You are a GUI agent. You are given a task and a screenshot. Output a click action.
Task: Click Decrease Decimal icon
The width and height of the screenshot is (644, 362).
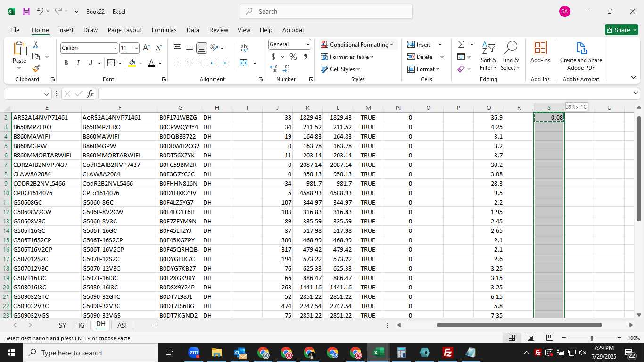(287, 69)
